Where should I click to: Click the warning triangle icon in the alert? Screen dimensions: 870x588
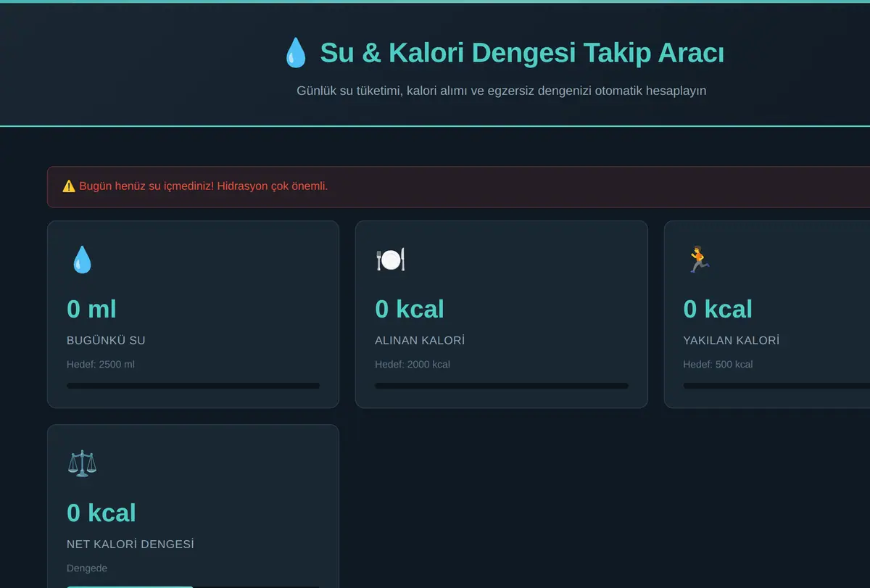(x=69, y=186)
